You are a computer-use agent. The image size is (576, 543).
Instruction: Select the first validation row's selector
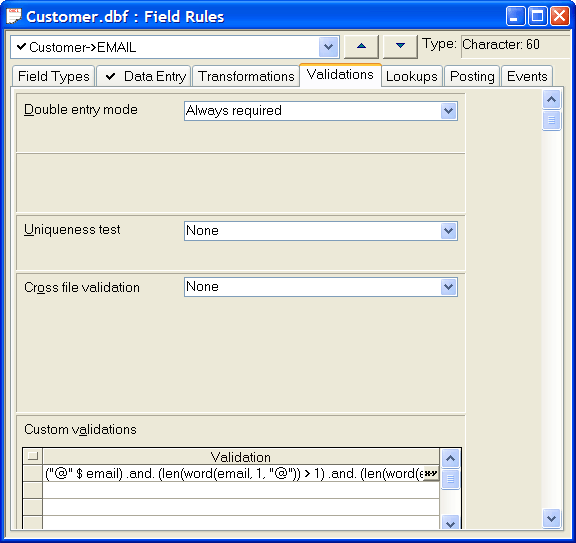pyautogui.click(x=33, y=473)
